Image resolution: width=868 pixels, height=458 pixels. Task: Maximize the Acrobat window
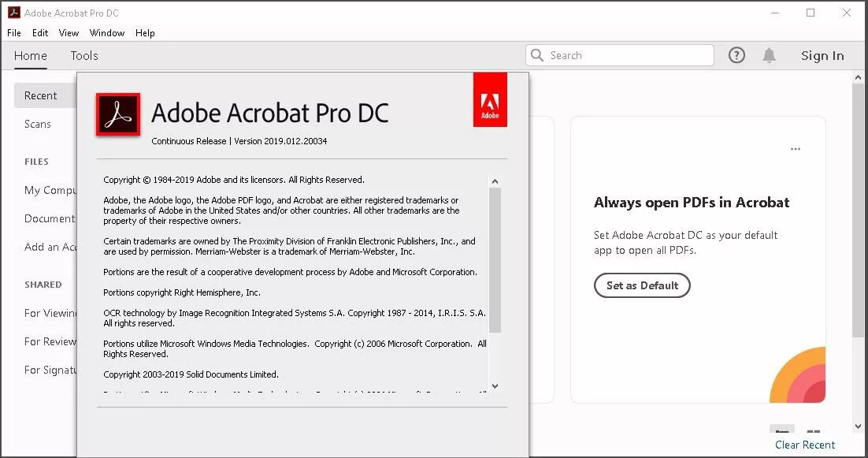click(811, 13)
